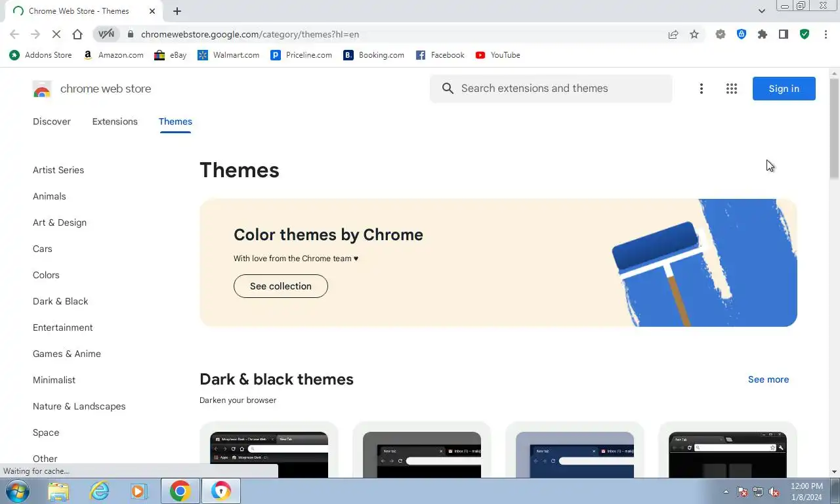
Task: Open the blue-background dark theme thumbnail
Action: click(x=575, y=454)
